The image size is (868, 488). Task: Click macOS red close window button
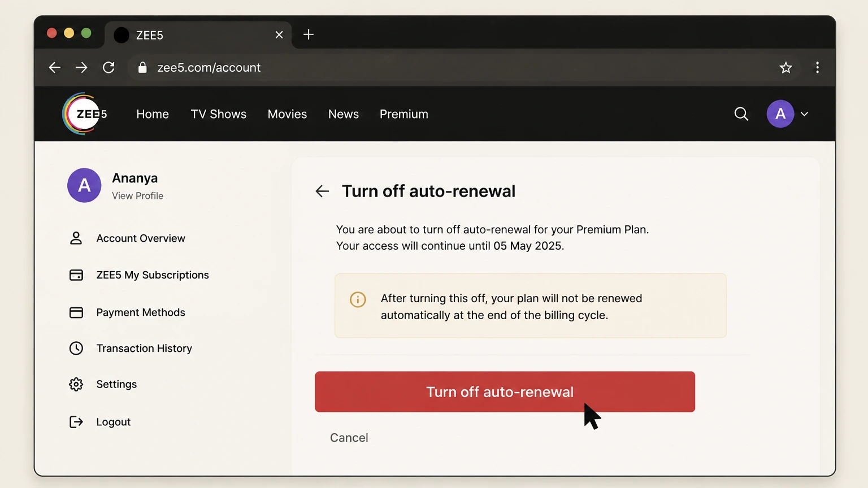[x=51, y=33]
